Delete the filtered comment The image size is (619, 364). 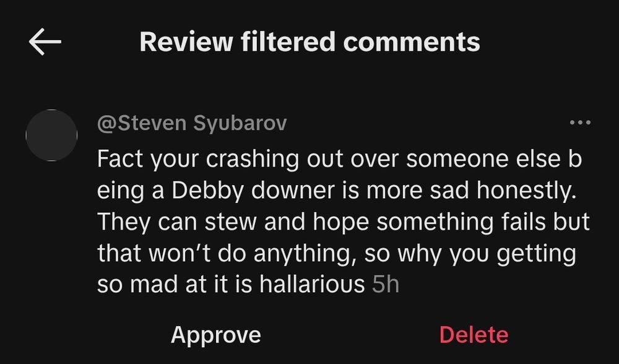pyautogui.click(x=474, y=335)
